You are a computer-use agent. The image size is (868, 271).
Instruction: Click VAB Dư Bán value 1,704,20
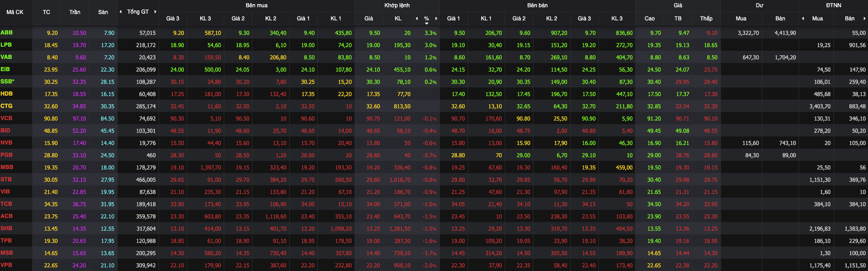click(785, 58)
